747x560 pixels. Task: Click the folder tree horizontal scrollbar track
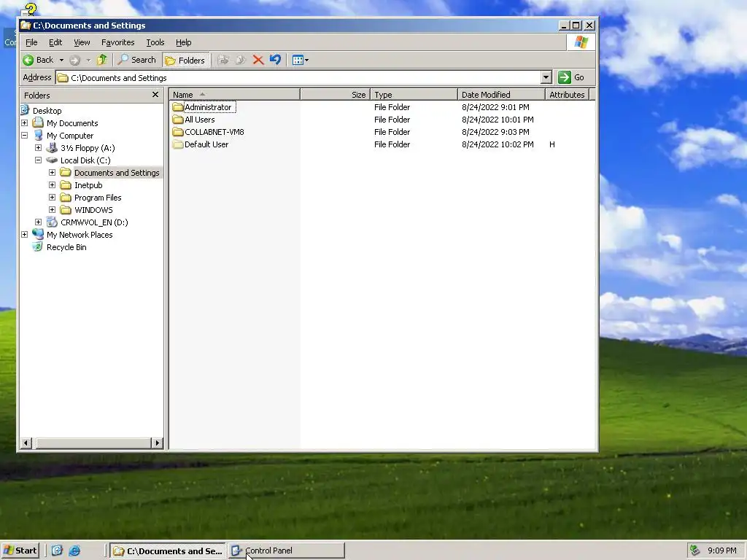91,443
